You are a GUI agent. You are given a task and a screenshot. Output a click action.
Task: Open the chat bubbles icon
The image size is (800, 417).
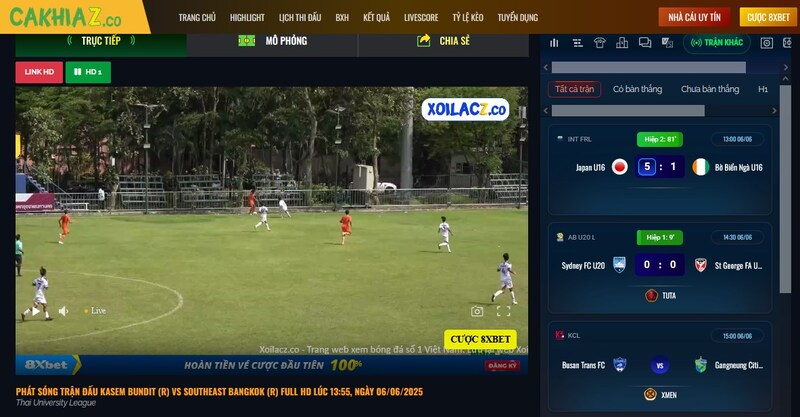645,43
